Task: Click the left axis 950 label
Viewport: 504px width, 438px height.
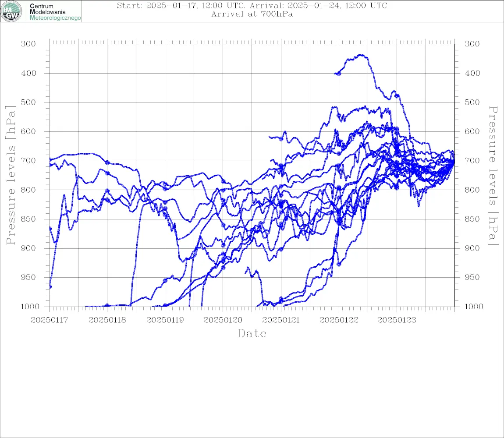Action: (28, 277)
